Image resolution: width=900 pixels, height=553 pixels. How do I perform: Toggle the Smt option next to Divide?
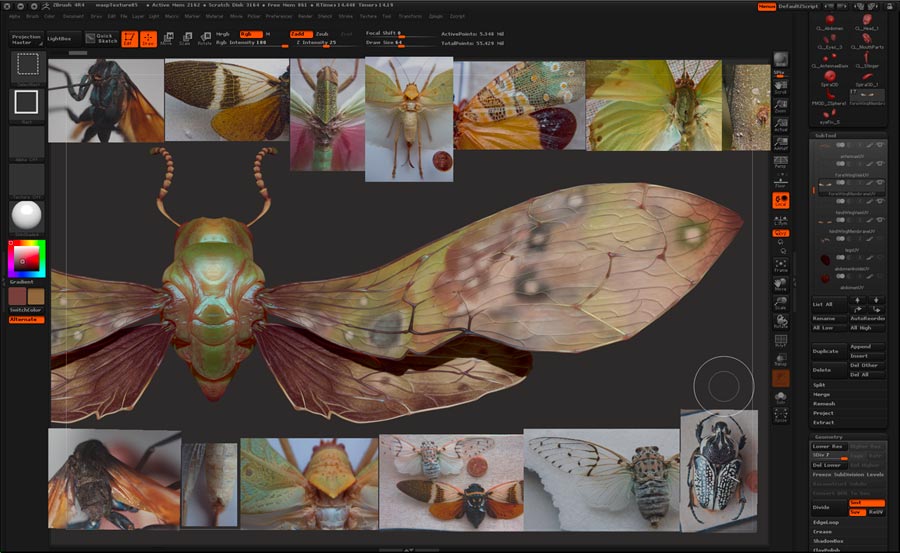[866, 502]
